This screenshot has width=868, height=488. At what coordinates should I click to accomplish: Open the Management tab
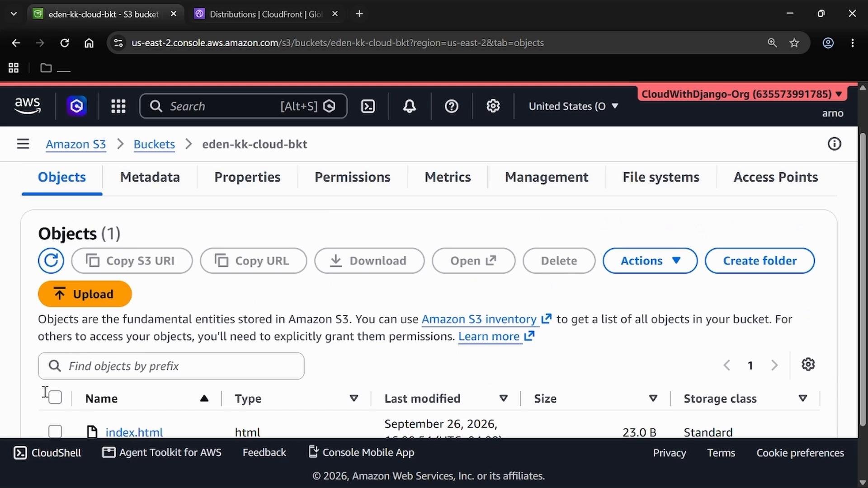point(547,177)
